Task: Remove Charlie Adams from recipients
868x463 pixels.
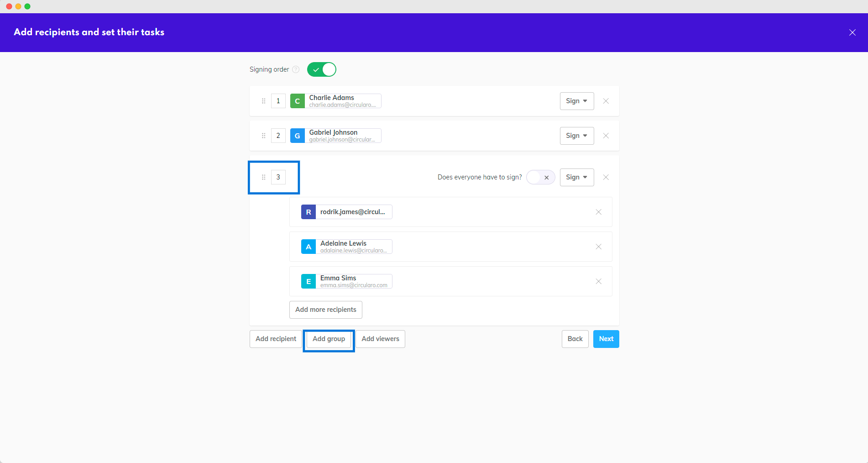Action: [x=606, y=101]
